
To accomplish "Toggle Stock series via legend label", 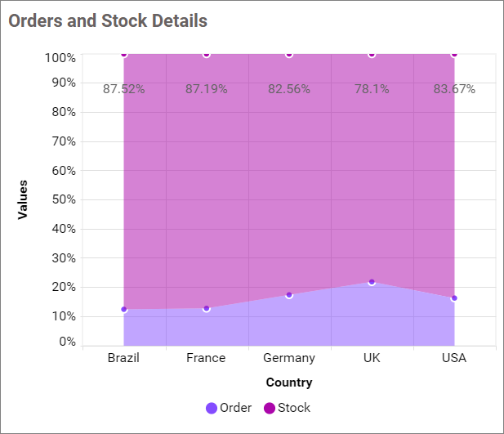I will [294, 408].
